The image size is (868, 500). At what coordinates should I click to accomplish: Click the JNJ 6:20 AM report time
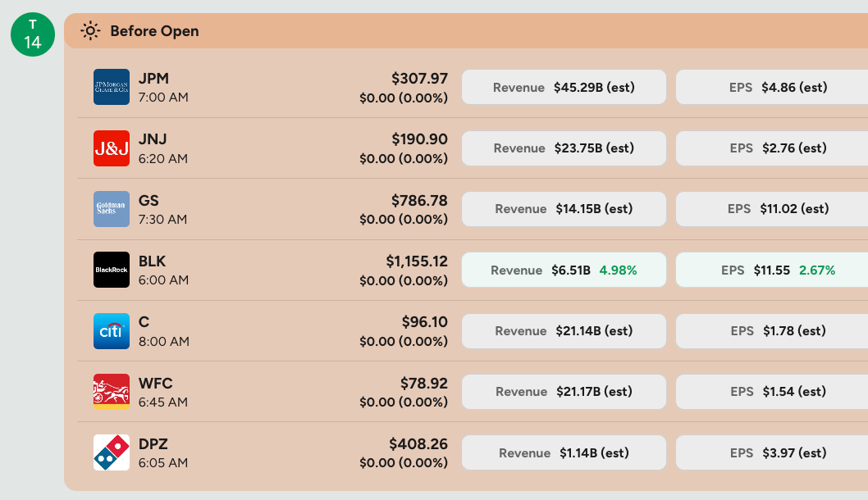163,159
